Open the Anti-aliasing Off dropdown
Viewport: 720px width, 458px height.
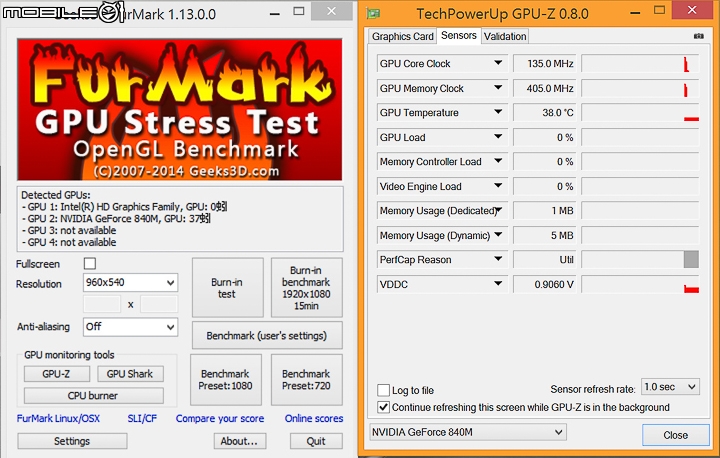click(130, 327)
